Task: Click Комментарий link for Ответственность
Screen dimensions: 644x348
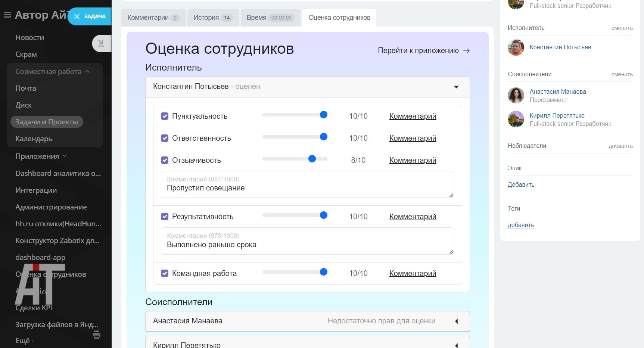Action: click(413, 138)
